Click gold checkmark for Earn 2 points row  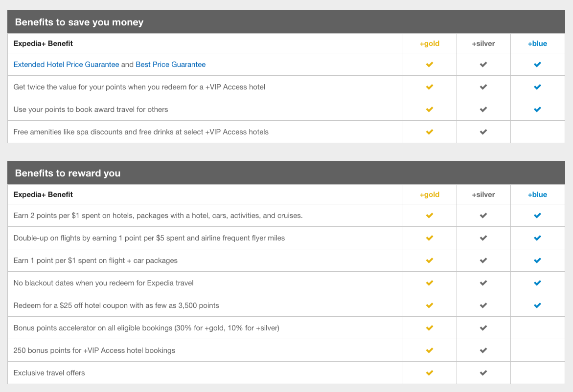[430, 216]
